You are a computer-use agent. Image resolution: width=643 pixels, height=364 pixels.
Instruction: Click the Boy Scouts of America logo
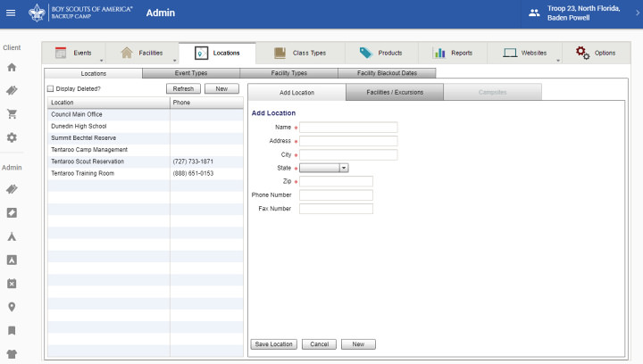[80, 12]
